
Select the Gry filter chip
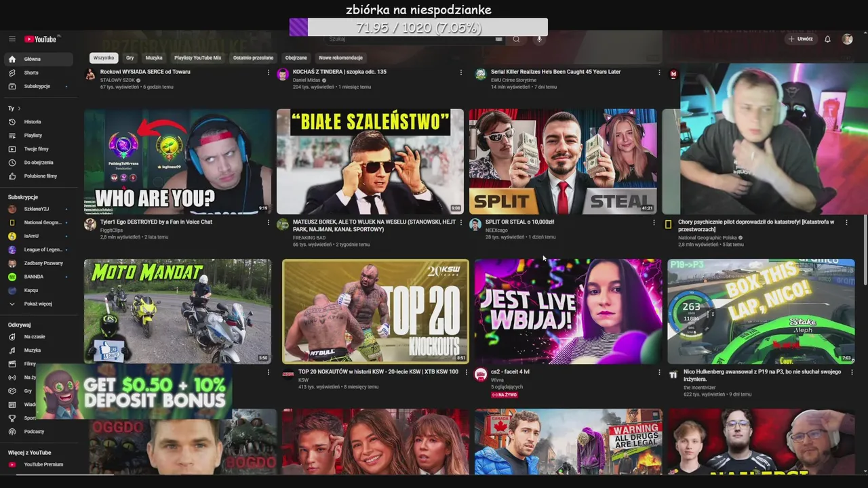pyautogui.click(x=130, y=58)
